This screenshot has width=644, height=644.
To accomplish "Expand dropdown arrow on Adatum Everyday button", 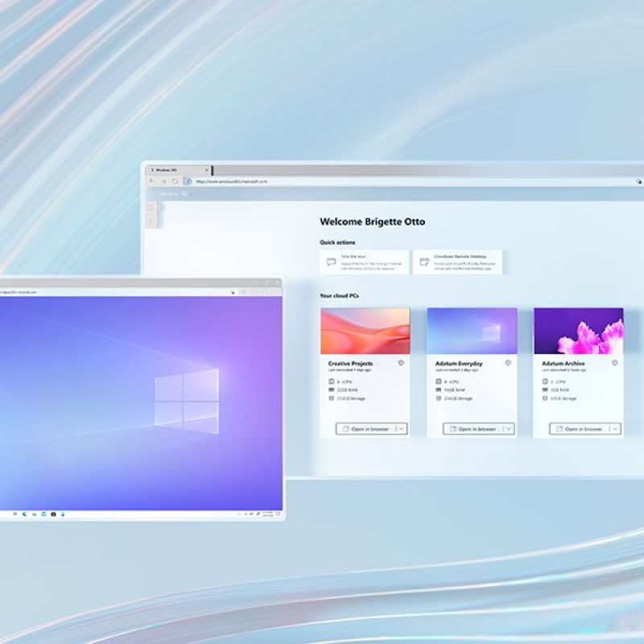I will point(509,429).
